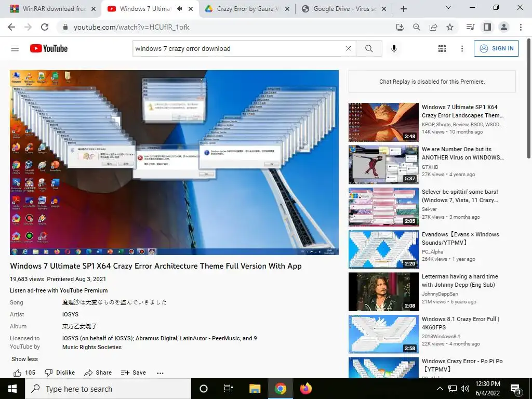Image resolution: width=532 pixels, height=399 pixels.
Task: Click the artist name IOSYS
Action: tap(70, 314)
